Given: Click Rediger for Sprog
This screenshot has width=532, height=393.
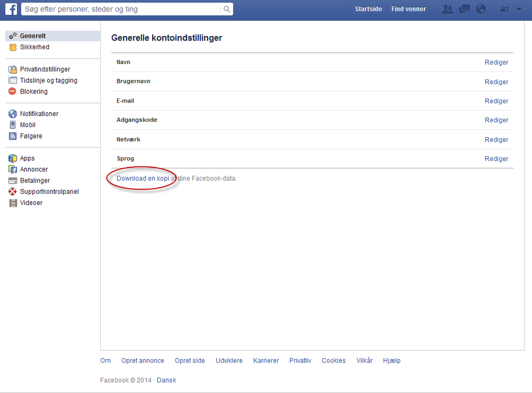Looking at the screenshot, I should pos(496,158).
